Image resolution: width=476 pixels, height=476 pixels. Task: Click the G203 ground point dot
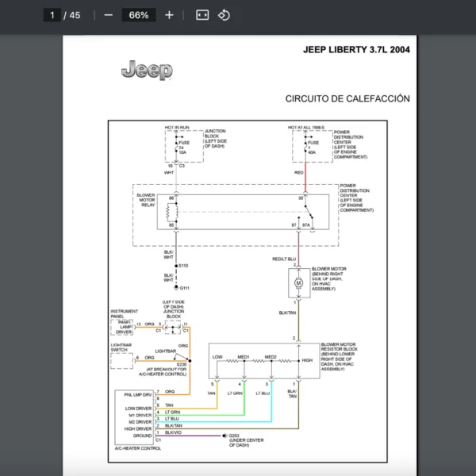pyautogui.click(x=225, y=436)
